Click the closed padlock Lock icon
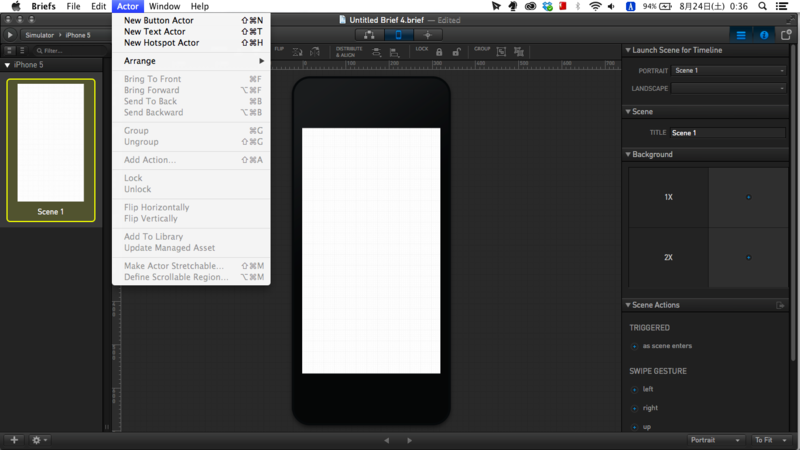800x450 pixels. tap(439, 52)
